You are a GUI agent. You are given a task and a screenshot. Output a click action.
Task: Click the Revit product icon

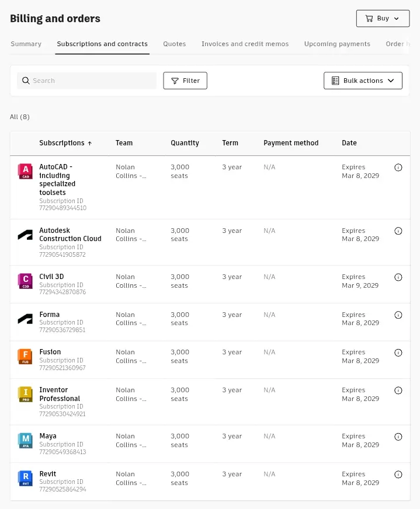point(25,479)
